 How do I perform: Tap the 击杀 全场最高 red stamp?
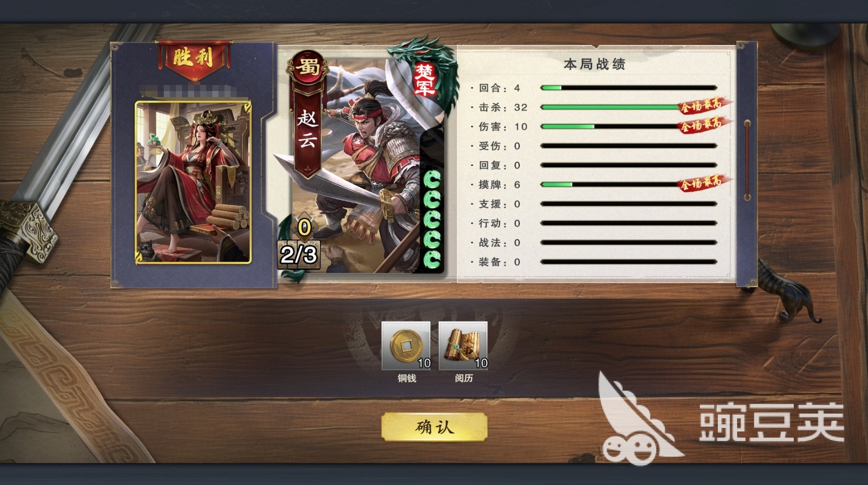[703, 105]
